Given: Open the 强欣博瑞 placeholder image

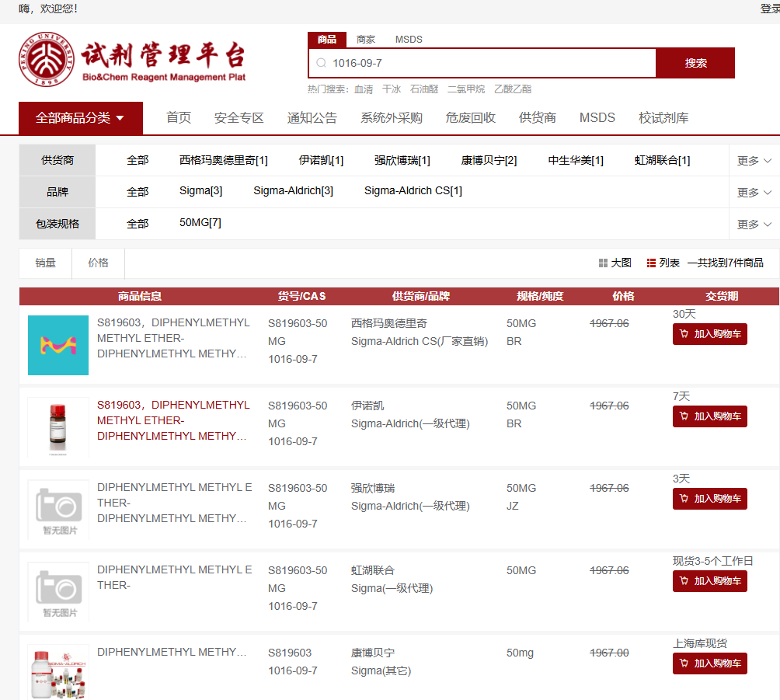Looking at the screenshot, I should tap(58, 510).
